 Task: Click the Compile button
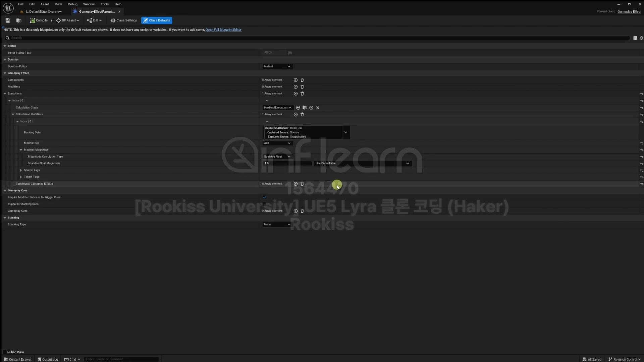coord(39,20)
